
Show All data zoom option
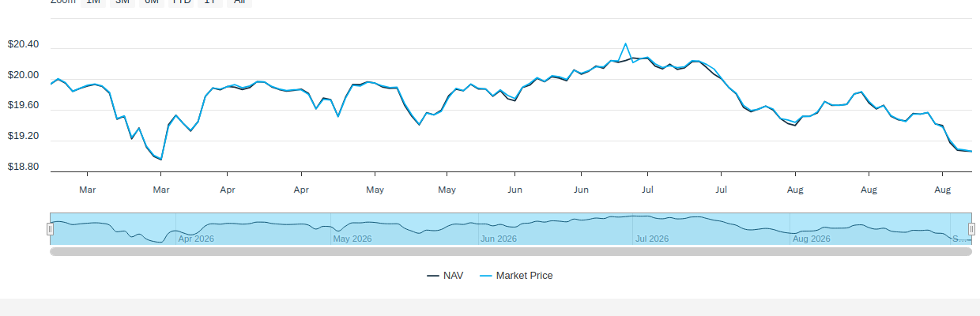coord(239,2)
